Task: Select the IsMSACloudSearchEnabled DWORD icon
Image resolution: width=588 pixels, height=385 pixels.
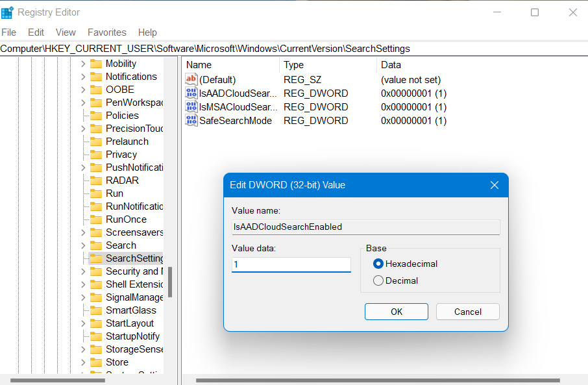Action: coord(191,107)
